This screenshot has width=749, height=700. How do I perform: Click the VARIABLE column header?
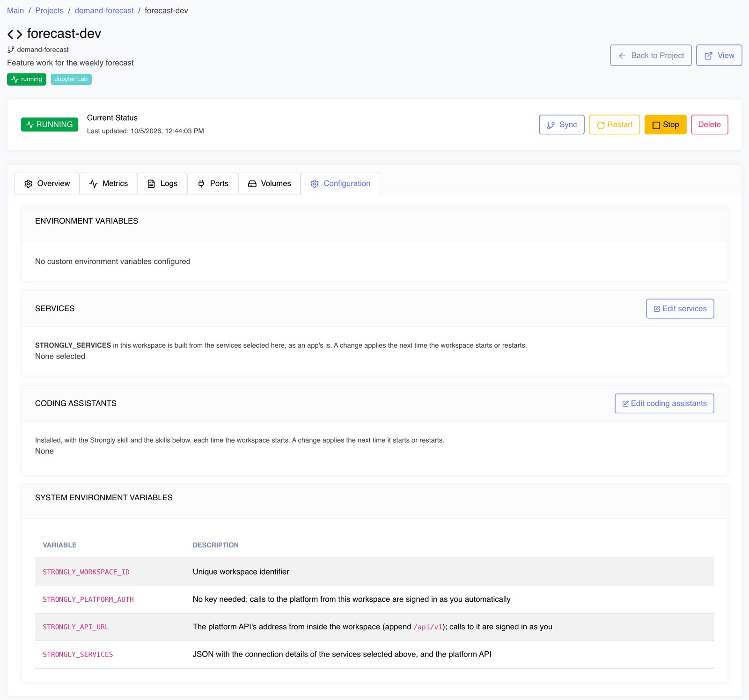point(59,545)
